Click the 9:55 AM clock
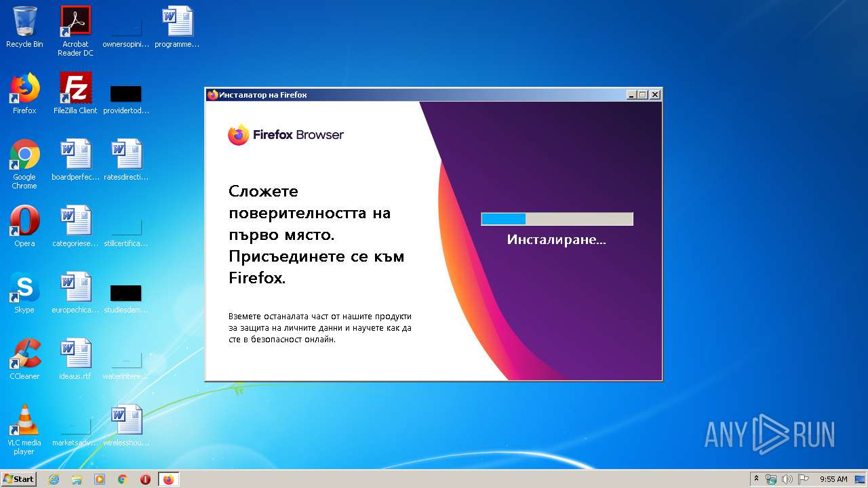The image size is (868, 488). click(x=833, y=479)
